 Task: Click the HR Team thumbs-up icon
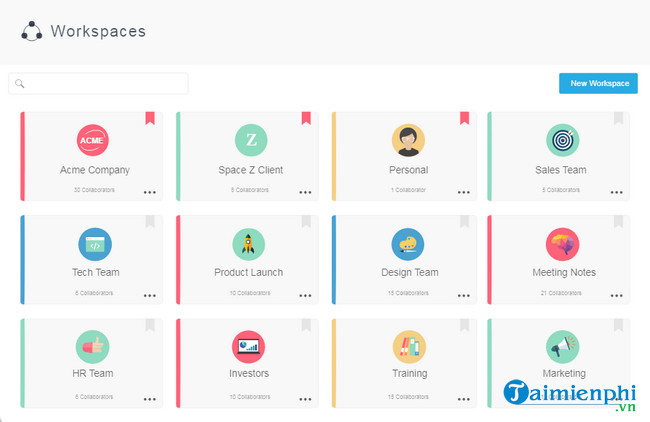coord(94,346)
